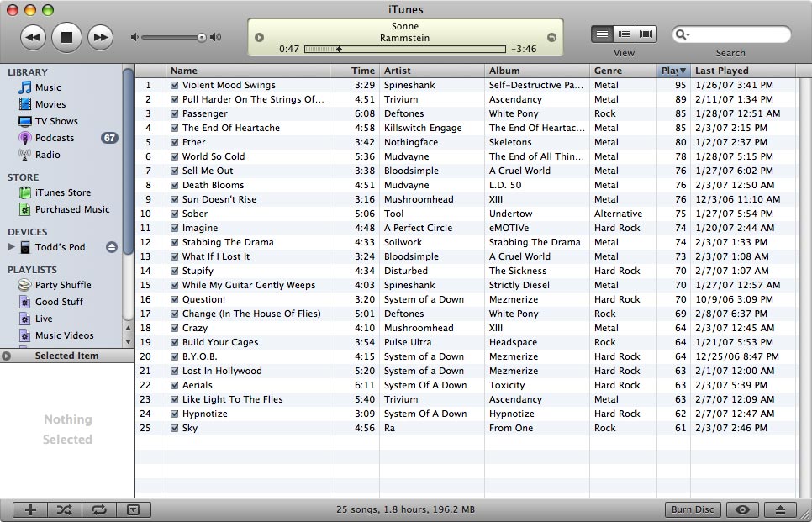Create a new playlist with plus button

[30, 510]
